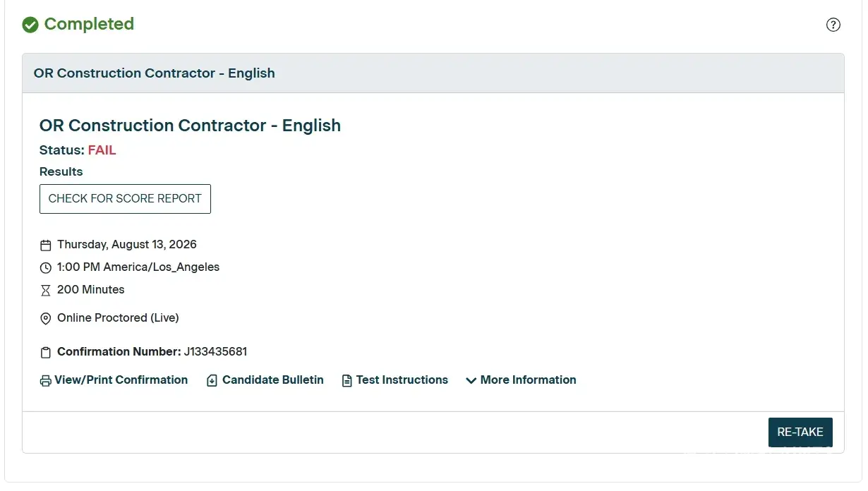Click the clock icon beside 1:00 PM

(45, 268)
